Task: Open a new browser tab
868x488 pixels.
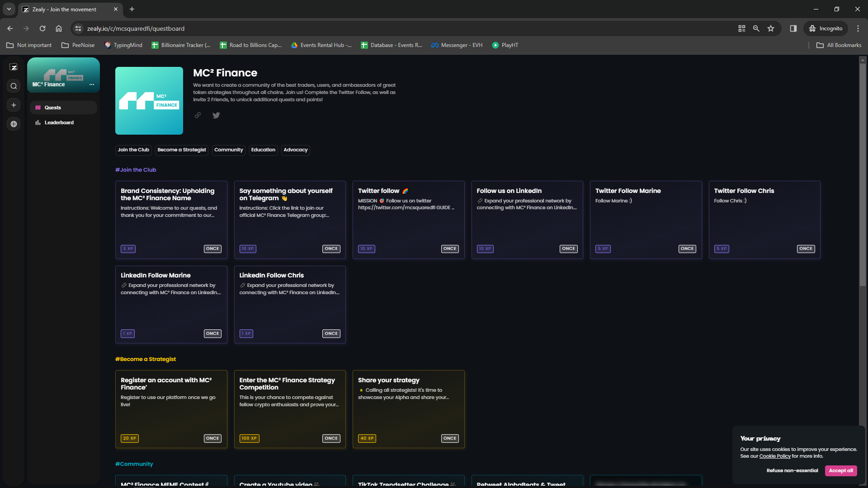Action: pyautogui.click(x=132, y=9)
